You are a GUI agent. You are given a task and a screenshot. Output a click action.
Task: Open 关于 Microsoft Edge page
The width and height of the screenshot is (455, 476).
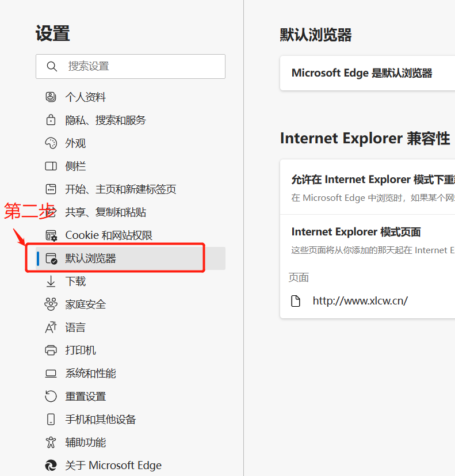131,466
